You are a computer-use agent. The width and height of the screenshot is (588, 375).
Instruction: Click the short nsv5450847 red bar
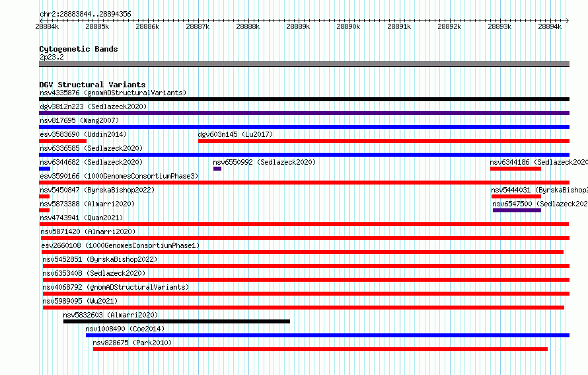coord(44,196)
